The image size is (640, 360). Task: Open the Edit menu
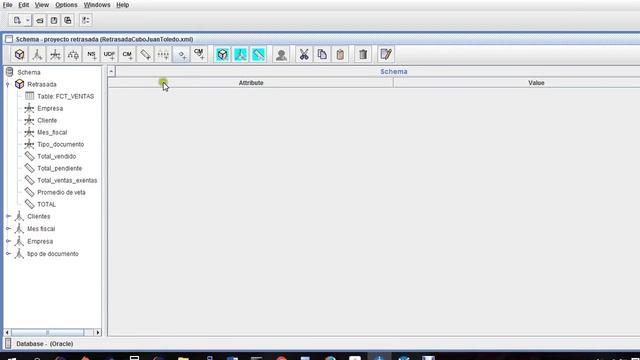tap(23, 5)
